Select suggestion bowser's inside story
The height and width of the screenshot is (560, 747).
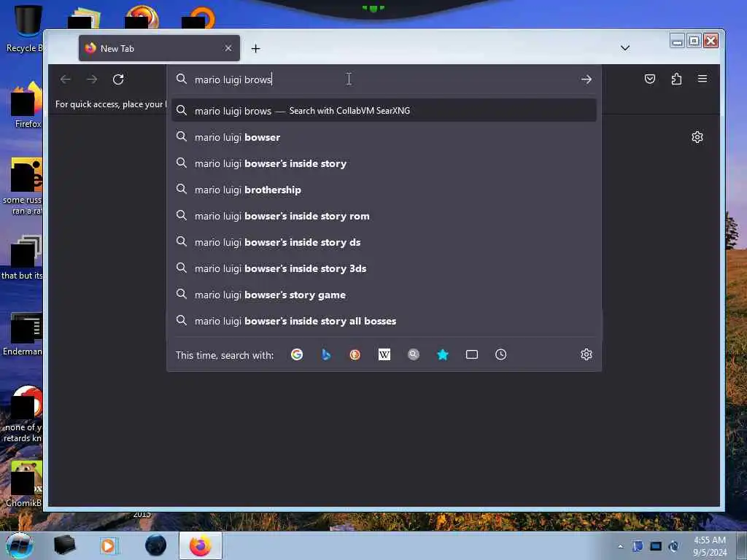coord(384,163)
